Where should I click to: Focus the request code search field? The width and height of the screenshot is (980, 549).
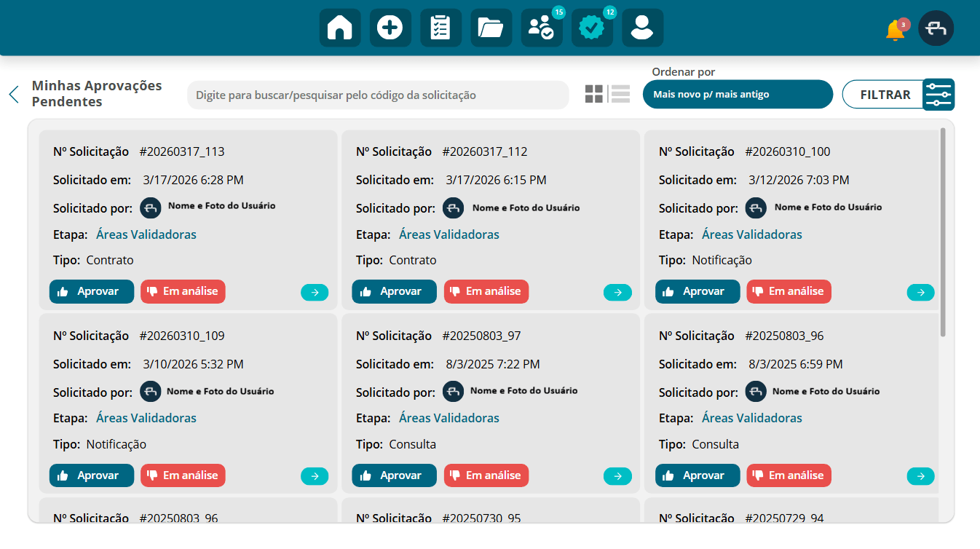378,95
